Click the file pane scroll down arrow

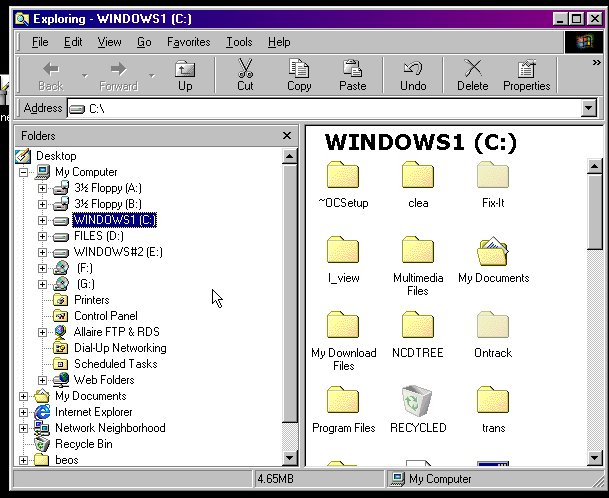[x=595, y=458]
